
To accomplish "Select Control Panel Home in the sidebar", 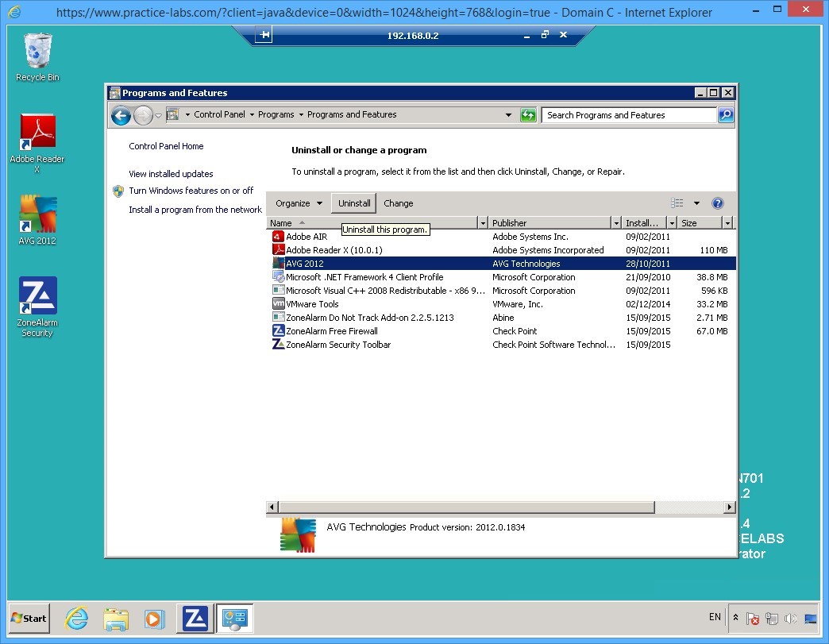I will click(167, 146).
